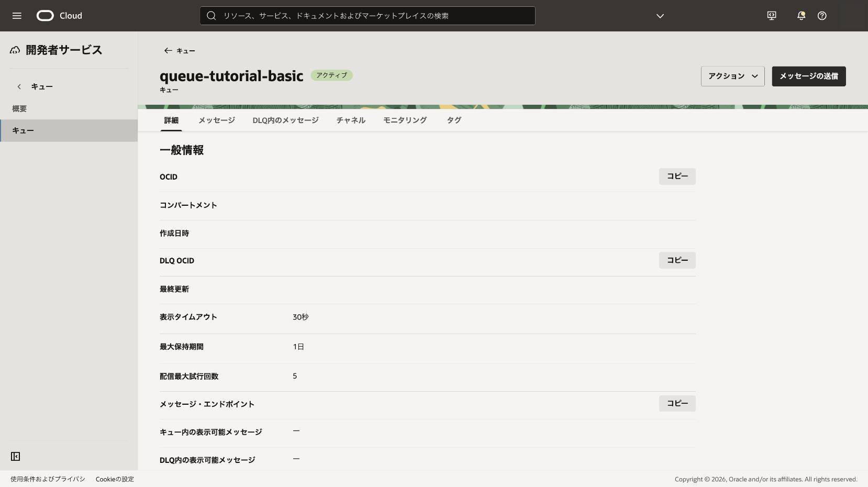868x487 pixels.
Task: Open the アクション dropdown
Action: coord(733,76)
